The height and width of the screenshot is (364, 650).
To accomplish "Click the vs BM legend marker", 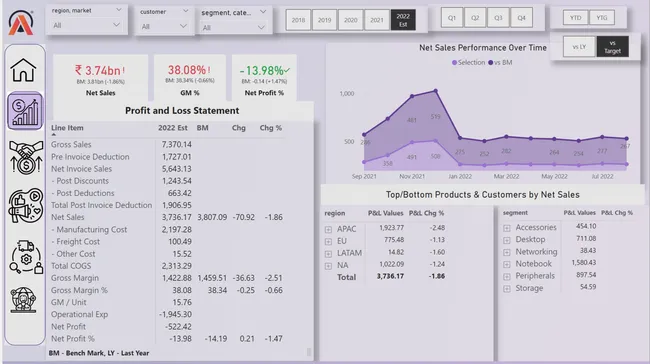I will click(x=491, y=63).
